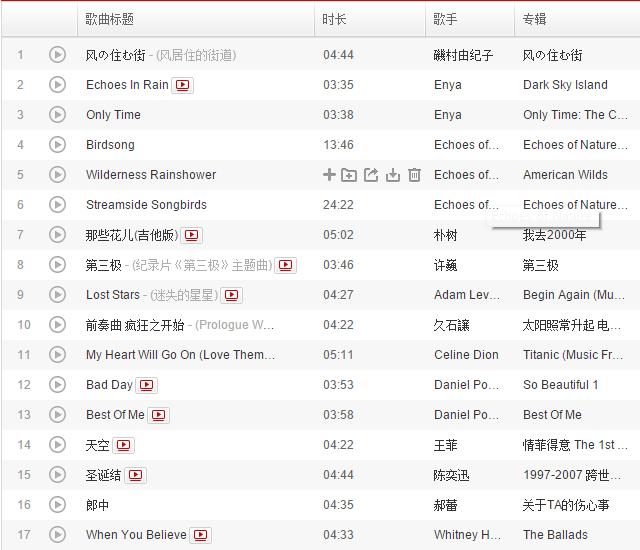640x550 pixels.
Task: Play 前奏曲 疯狂之开始 track
Action: (57, 324)
